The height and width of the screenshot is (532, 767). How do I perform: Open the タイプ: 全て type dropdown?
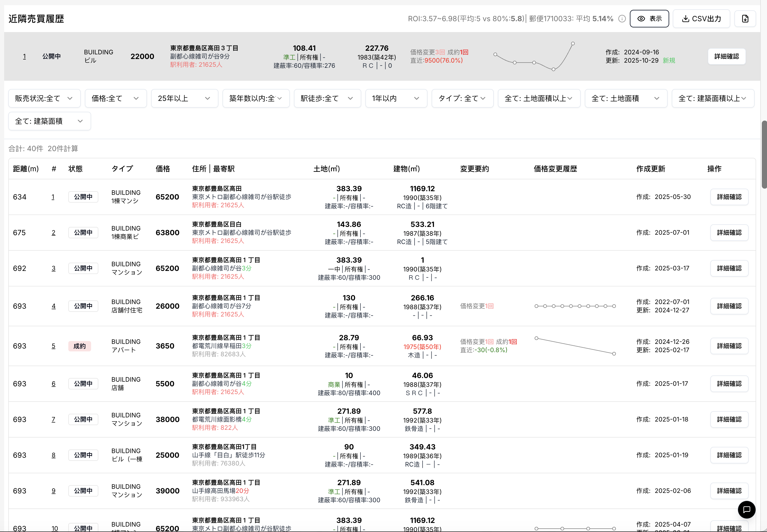[x=462, y=98]
